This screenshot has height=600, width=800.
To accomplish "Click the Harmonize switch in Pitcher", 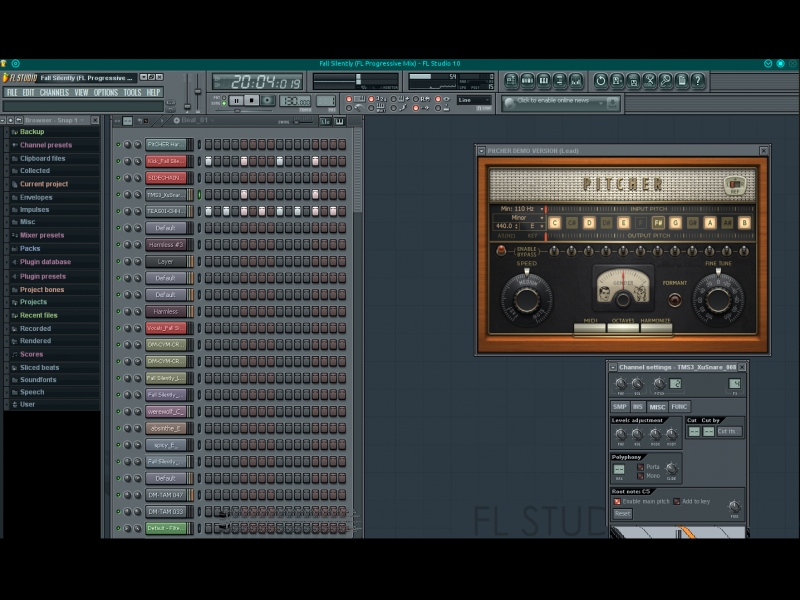I will pos(656,327).
